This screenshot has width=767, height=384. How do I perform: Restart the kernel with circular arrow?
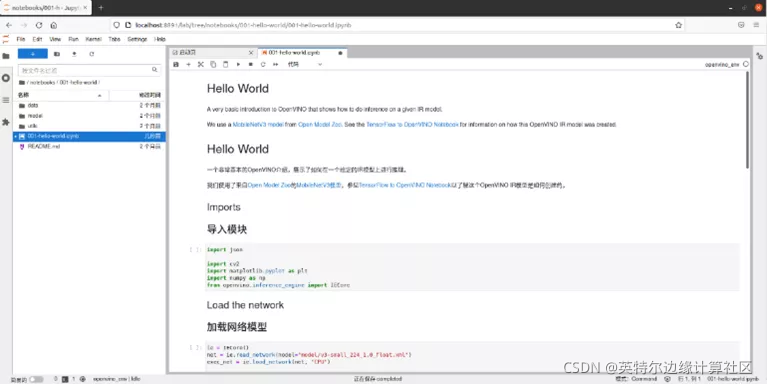click(x=263, y=64)
